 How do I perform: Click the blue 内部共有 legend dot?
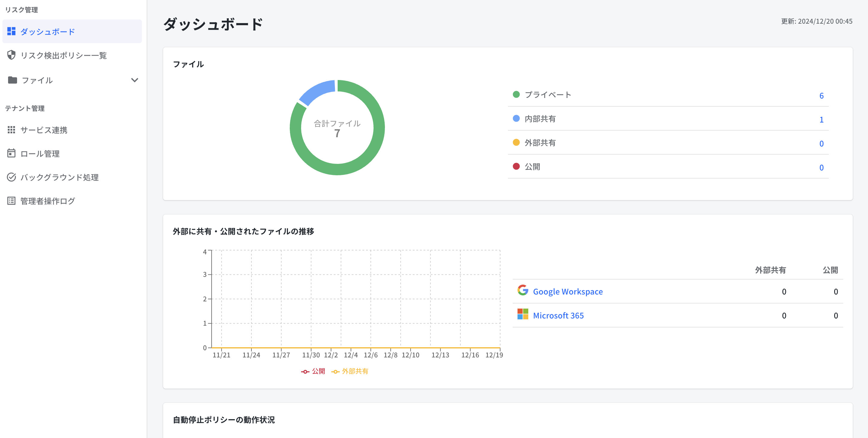pos(516,118)
